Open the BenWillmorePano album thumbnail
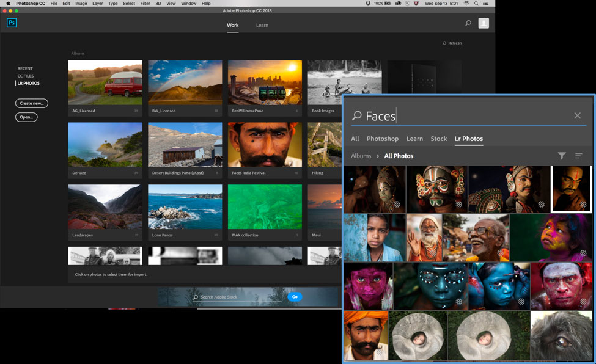Viewport: 596px width, 364px height. [265, 82]
